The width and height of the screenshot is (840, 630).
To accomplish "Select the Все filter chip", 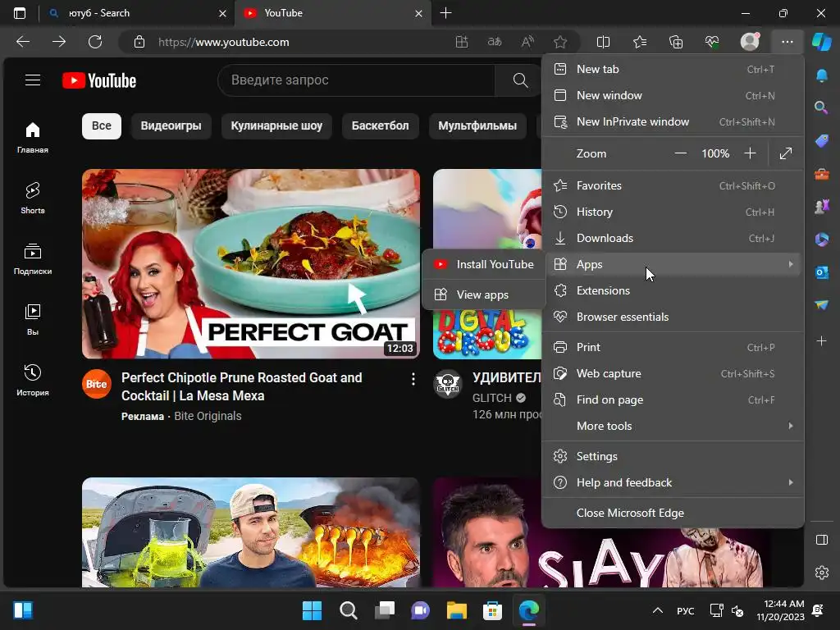I will point(101,126).
